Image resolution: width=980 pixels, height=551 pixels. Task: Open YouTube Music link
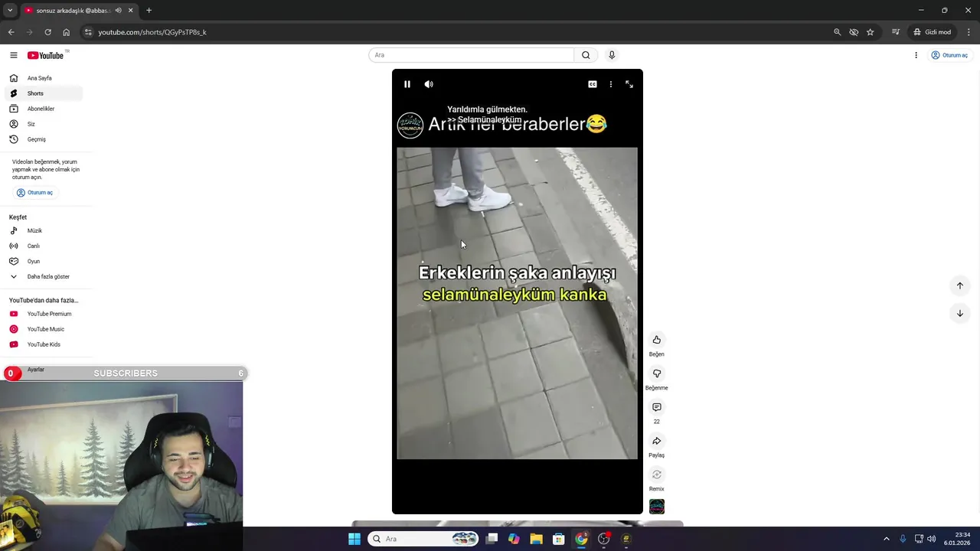[x=43, y=329]
